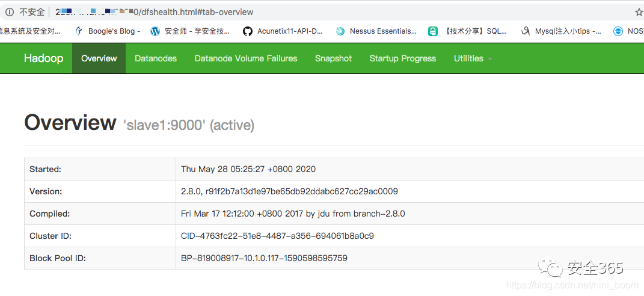Go to the Snapshot tab

click(x=333, y=58)
